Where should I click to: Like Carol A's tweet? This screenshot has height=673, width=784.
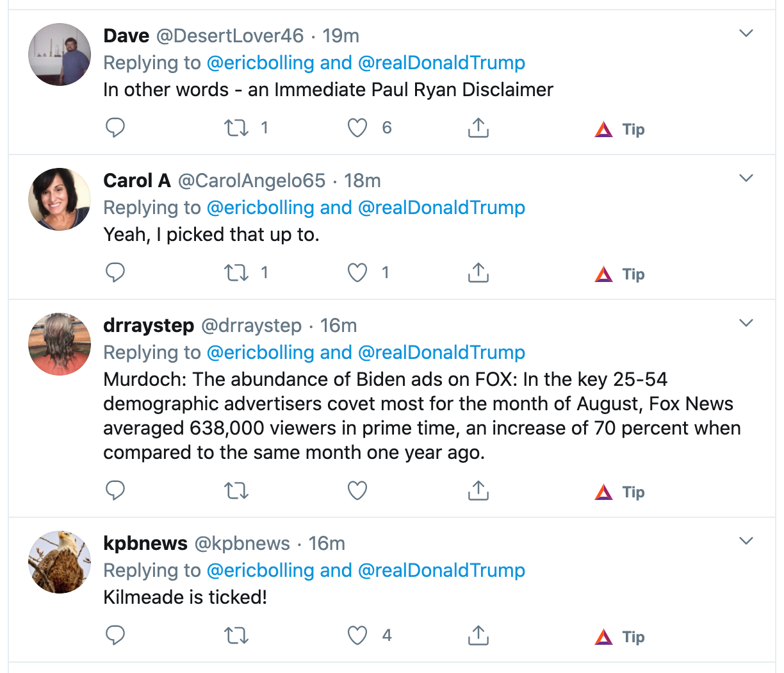(x=357, y=272)
